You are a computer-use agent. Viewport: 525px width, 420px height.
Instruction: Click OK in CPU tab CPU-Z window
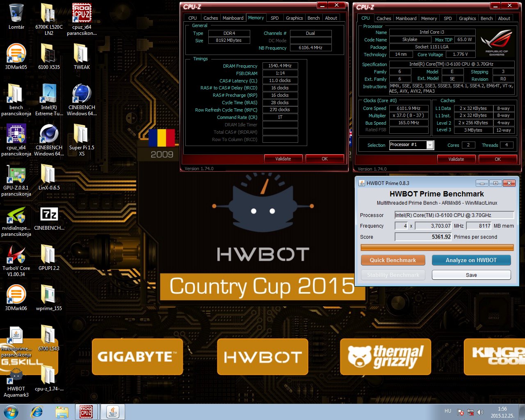coord(498,159)
